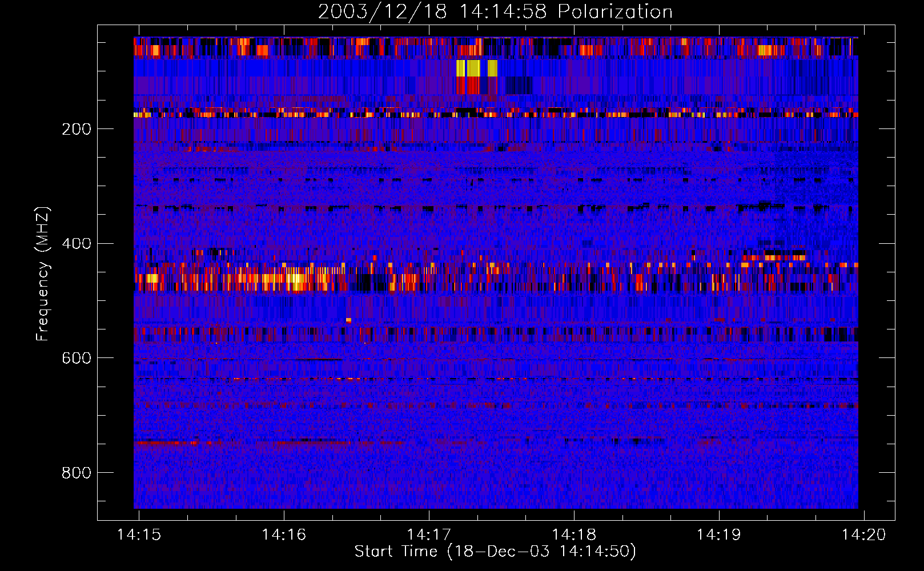924x571 pixels.
Task: Click the "Frequency (MHZ)" axis label
Action: [43, 274]
